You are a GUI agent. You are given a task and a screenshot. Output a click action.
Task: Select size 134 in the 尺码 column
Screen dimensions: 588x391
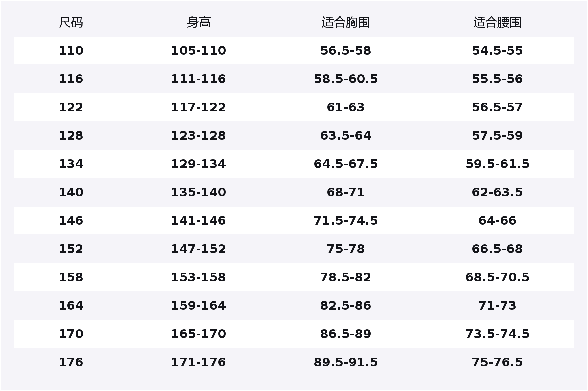click(x=71, y=164)
